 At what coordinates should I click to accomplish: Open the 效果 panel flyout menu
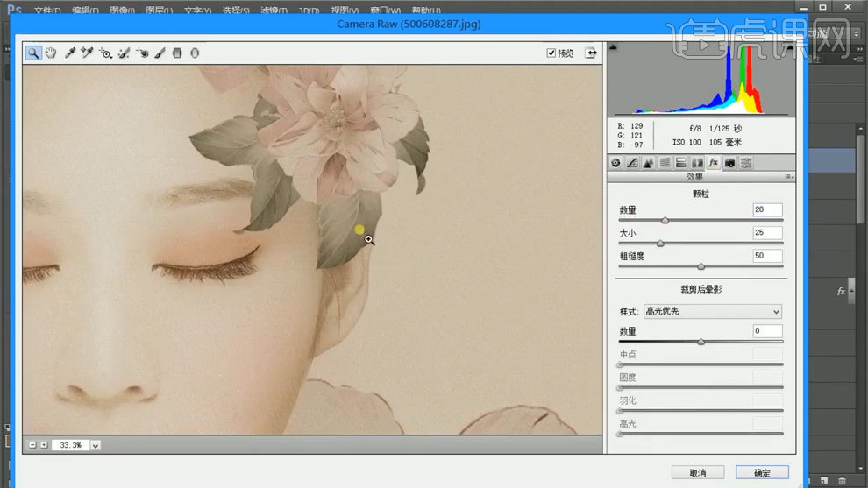point(789,176)
